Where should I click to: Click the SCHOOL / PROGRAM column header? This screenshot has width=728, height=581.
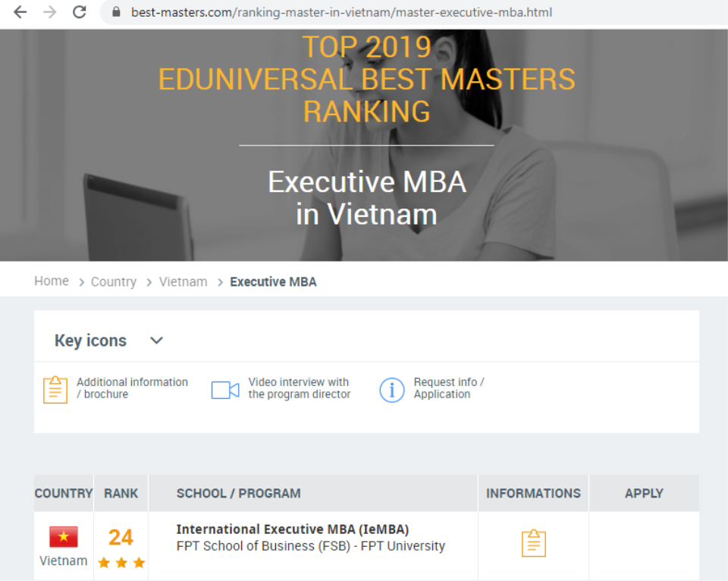coord(238,493)
